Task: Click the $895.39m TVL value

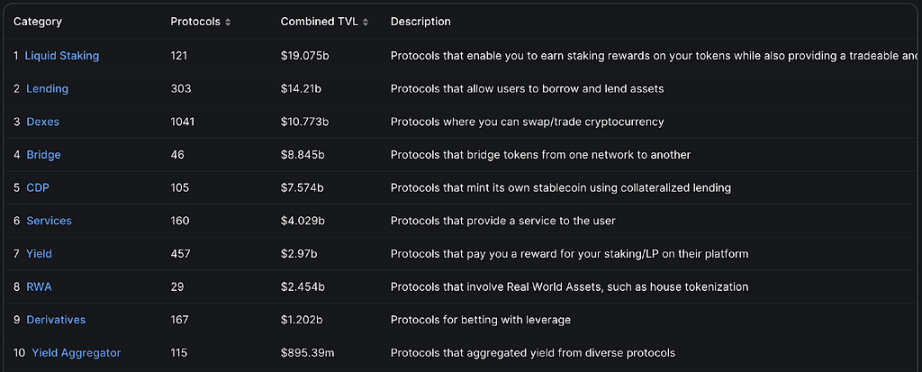Action: 307,353
